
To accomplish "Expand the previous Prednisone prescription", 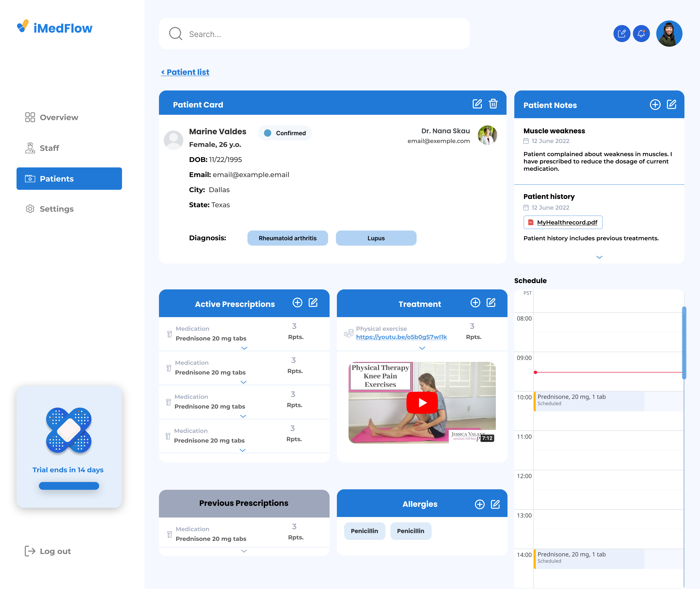I will click(244, 551).
